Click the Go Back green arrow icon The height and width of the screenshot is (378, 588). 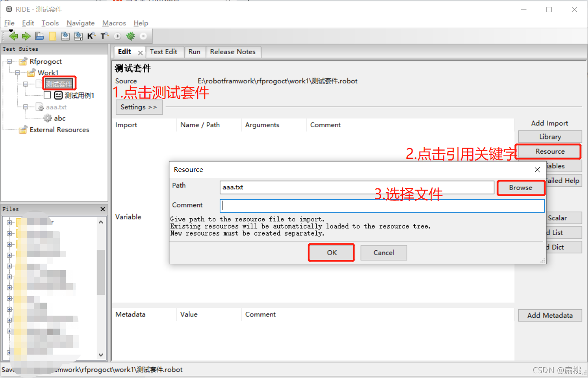pyautogui.click(x=13, y=36)
